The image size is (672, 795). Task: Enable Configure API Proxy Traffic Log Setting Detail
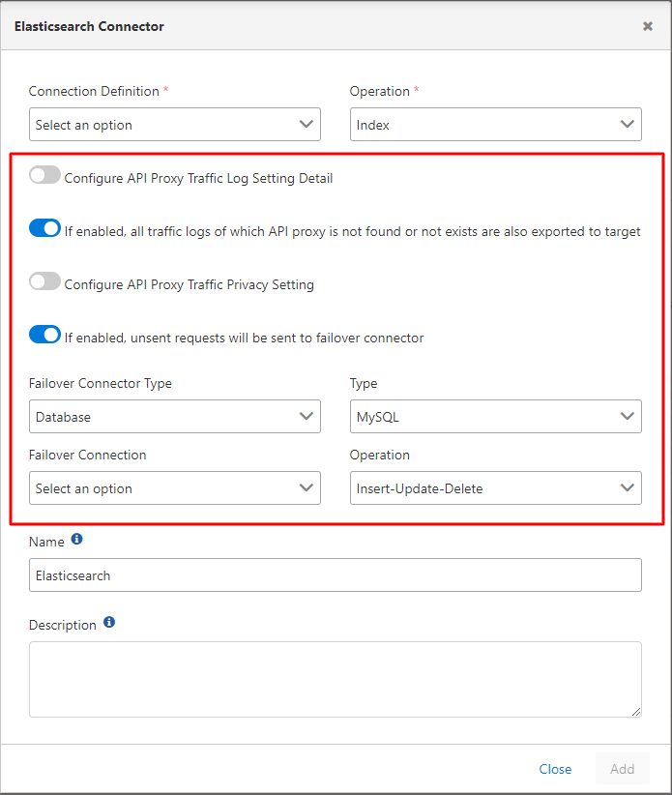pyautogui.click(x=44, y=176)
